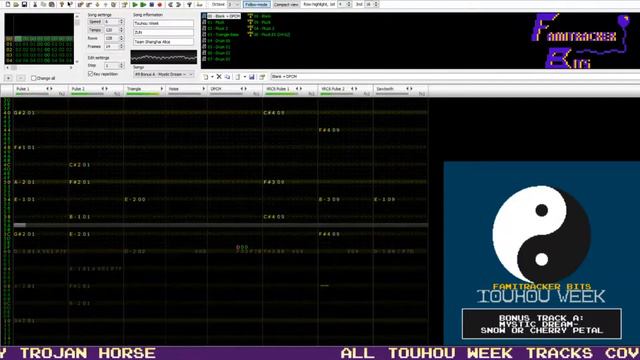Adjust the Tempo stepper arrows
Screen dimensions: 640x360
pyautogui.click(x=121, y=30)
